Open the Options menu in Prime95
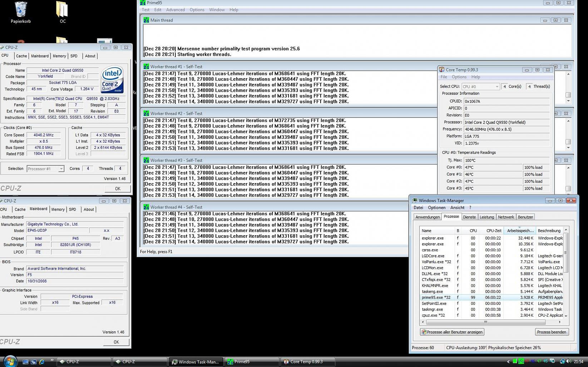588x367 pixels. (x=197, y=10)
